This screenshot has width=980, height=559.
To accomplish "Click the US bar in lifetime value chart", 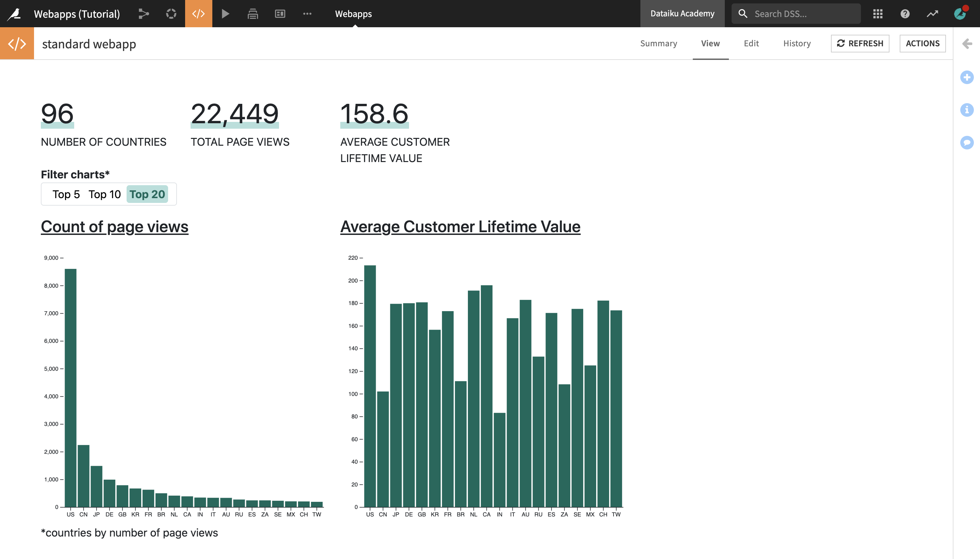I will 370,386.
